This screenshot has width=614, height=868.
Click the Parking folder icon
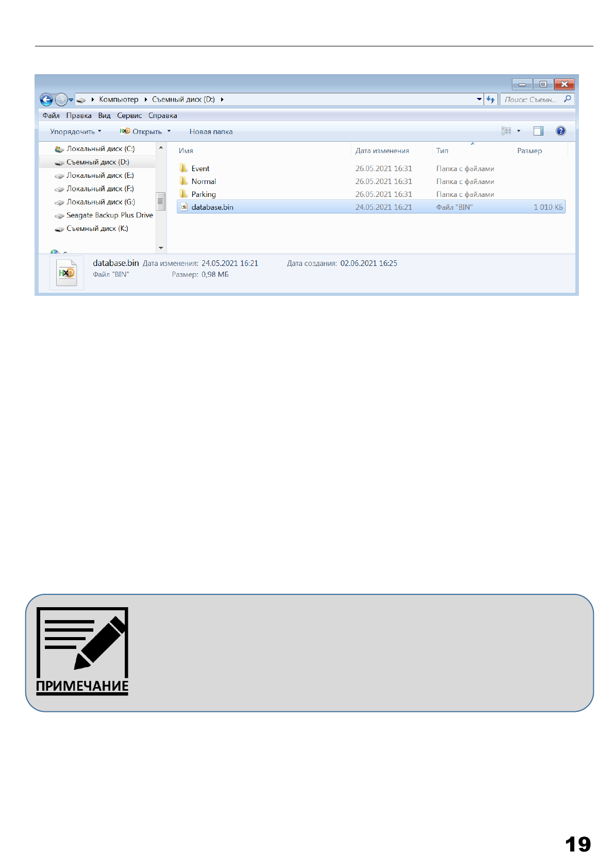pos(184,194)
